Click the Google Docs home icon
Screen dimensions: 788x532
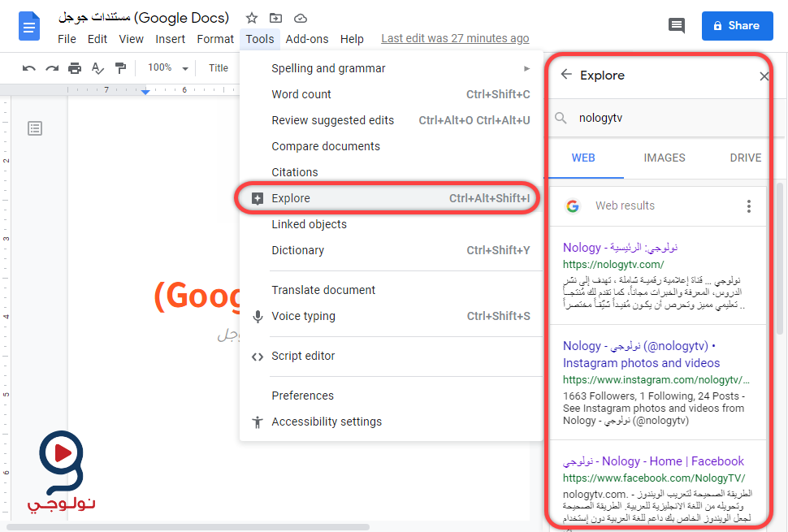click(29, 26)
